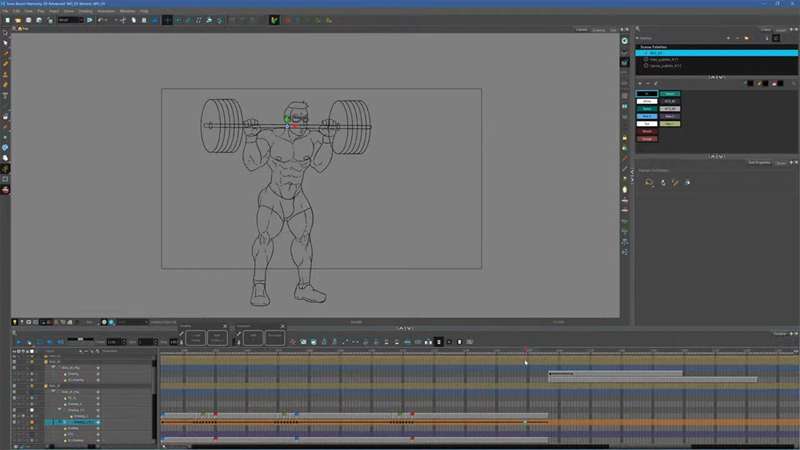
Task: Toggle the highlighted list-view icon in palette header
Action: (x=777, y=38)
